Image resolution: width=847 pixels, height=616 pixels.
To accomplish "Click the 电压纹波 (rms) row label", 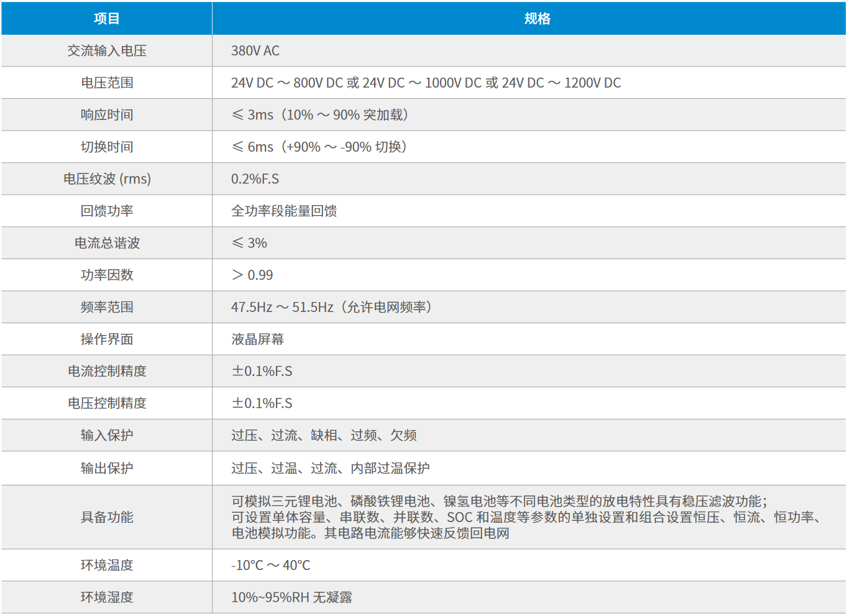I will 106,178.
